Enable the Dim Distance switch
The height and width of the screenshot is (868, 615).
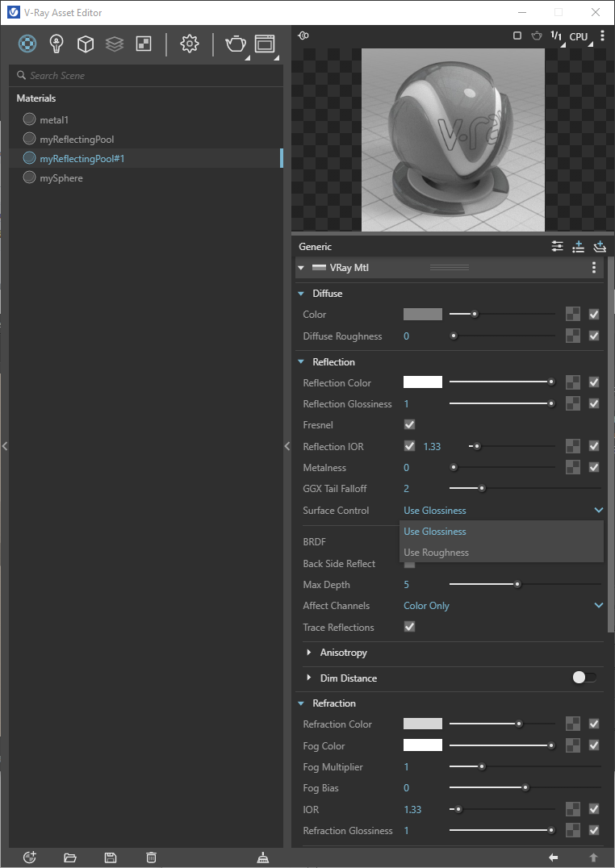tap(584, 678)
